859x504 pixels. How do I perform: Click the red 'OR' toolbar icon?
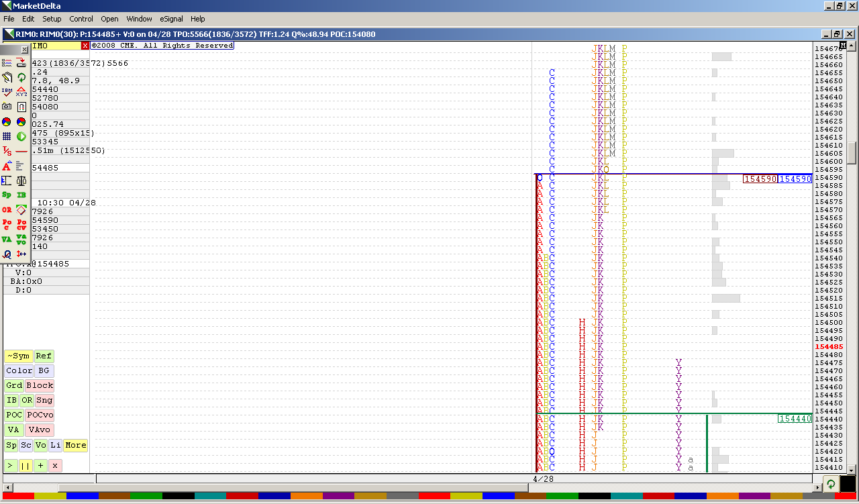coord(7,210)
